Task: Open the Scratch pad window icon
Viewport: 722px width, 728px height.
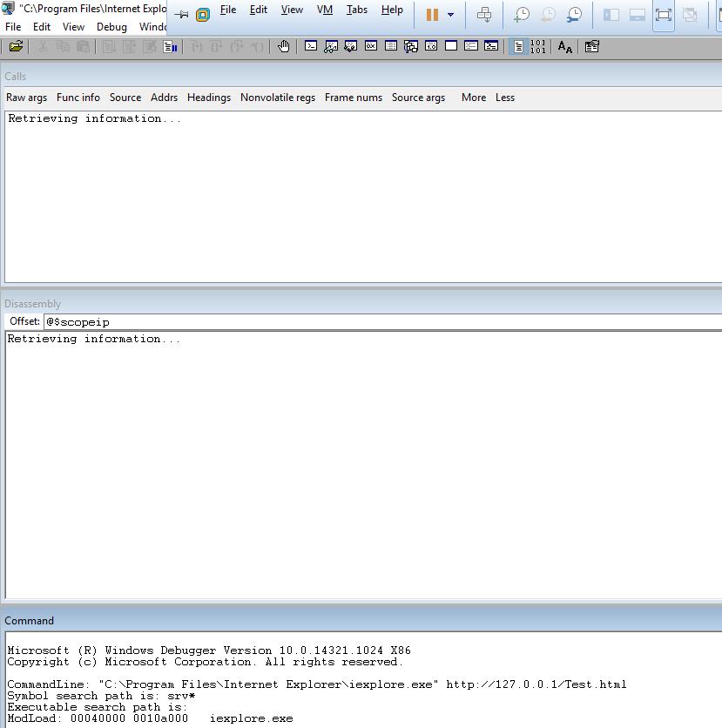Action: 451,46
